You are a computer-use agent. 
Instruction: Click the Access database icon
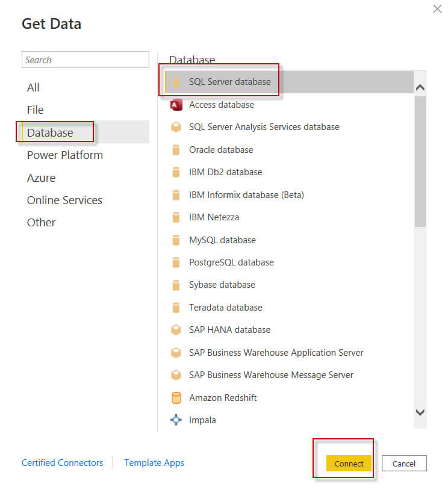click(x=176, y=105)
